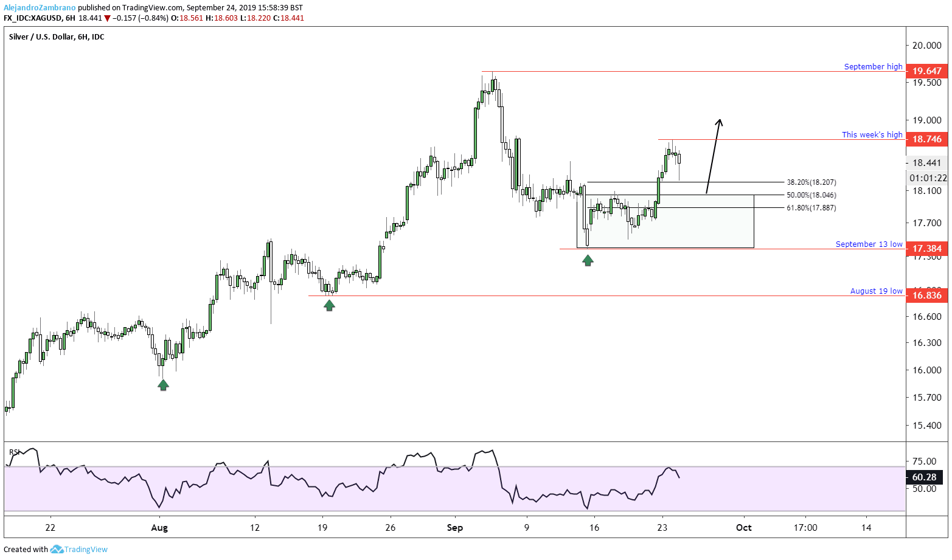Click the 18.441 current price label
The height and width of the screenshot is (560, 952).
tap(926, 163)
